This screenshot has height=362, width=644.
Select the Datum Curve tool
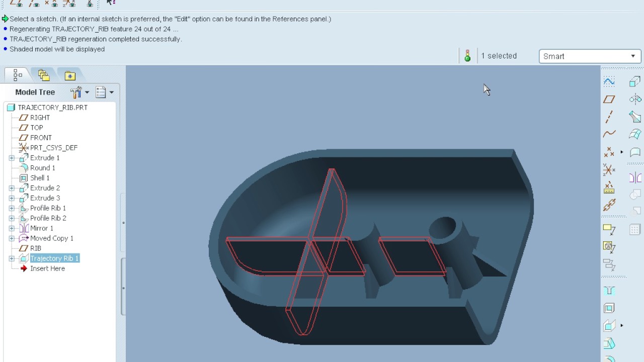pos(609,134)
